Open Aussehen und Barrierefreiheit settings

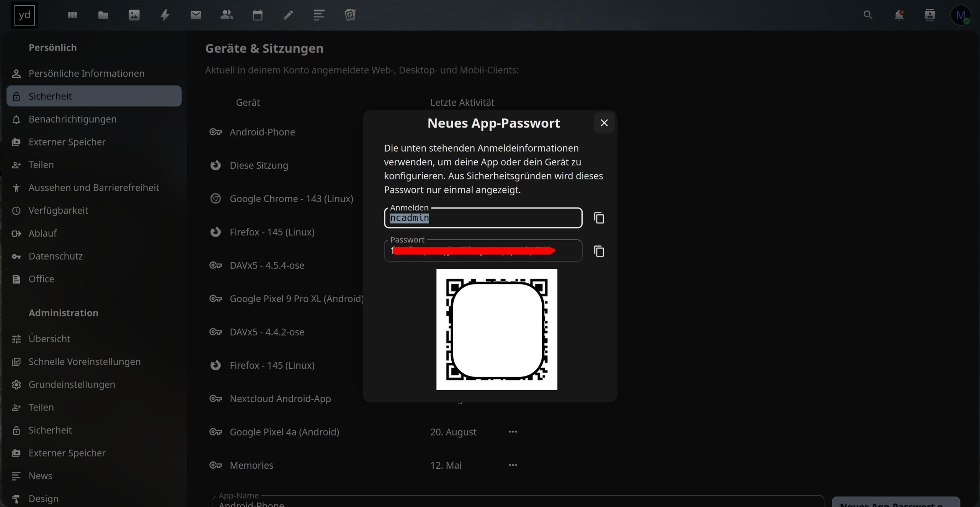point(93,188)
